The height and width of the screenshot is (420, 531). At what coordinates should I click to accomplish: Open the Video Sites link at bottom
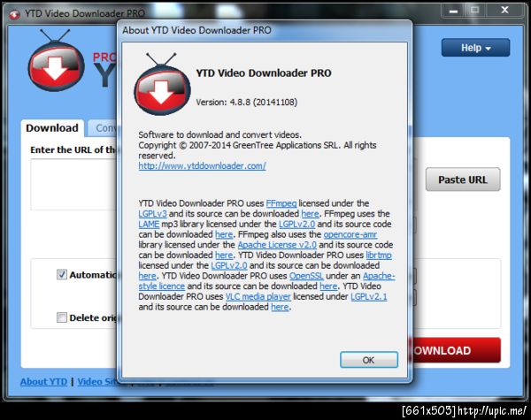point(97,381)
